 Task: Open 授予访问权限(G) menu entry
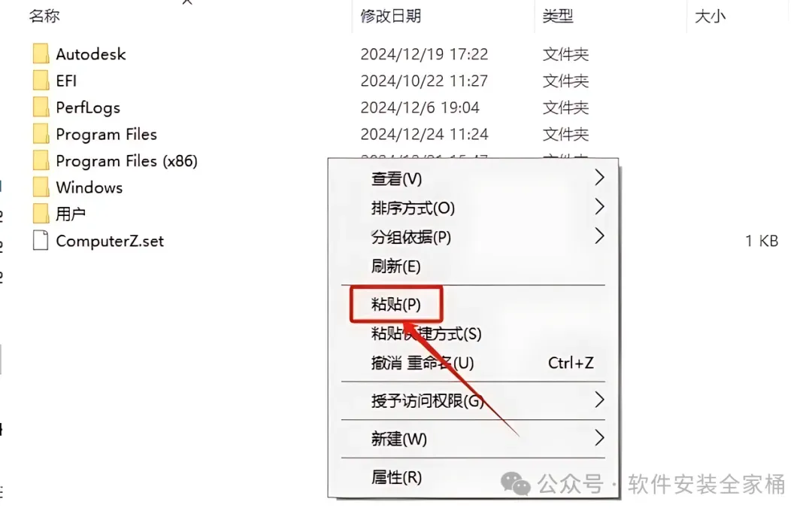pyautogui.click(x=427, y=400)
